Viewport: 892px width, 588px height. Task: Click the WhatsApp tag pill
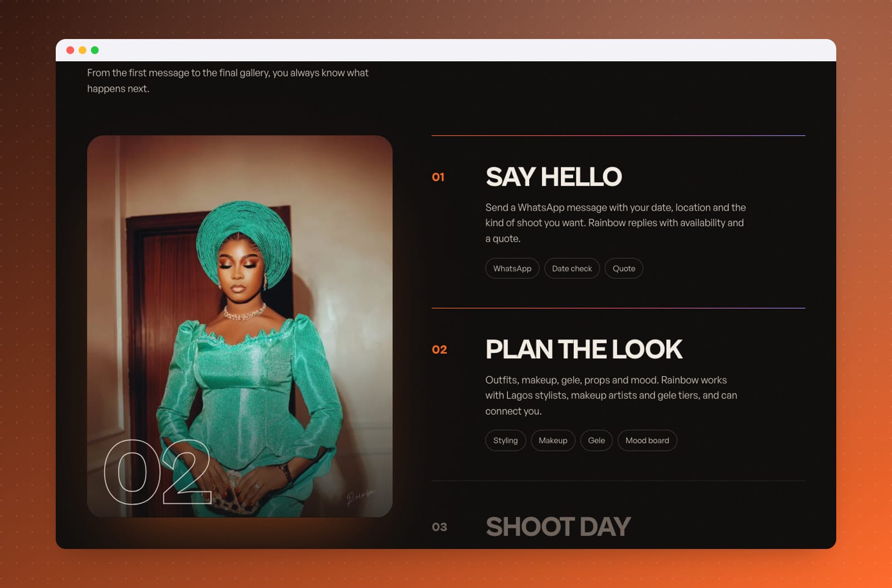512,269
